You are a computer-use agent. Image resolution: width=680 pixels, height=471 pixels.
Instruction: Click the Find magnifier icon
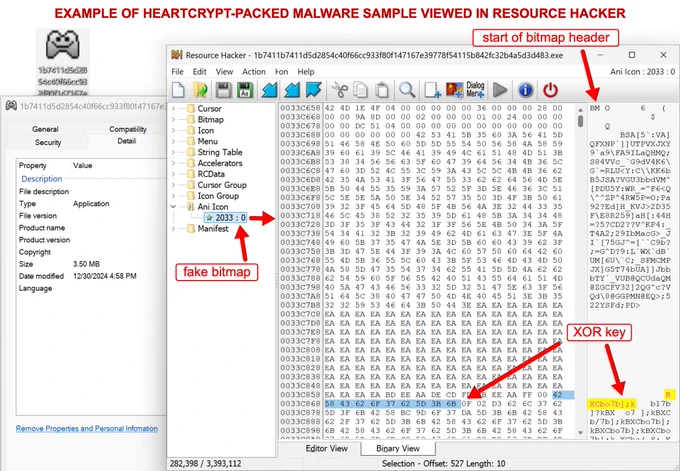pos(407,90)
